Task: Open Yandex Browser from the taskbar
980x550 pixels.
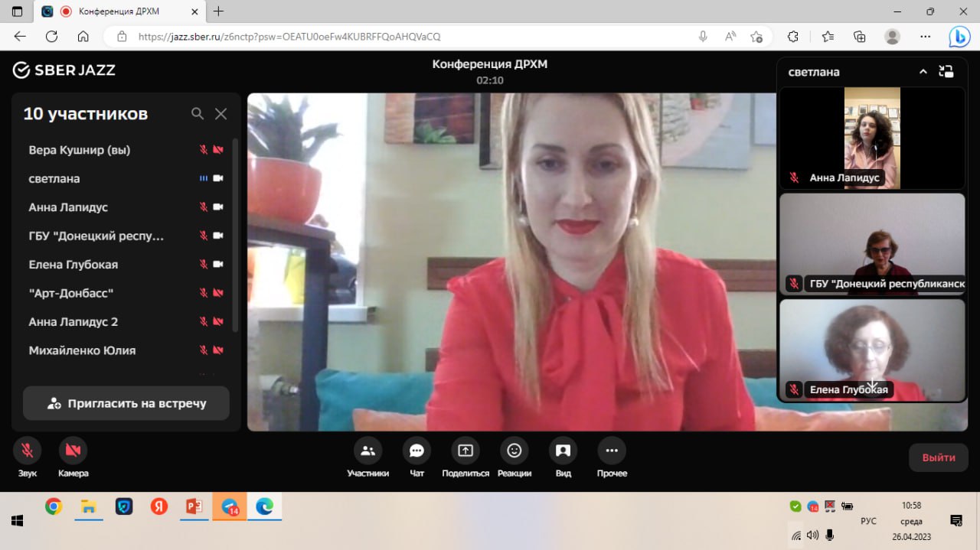Action: pos(158,506)
